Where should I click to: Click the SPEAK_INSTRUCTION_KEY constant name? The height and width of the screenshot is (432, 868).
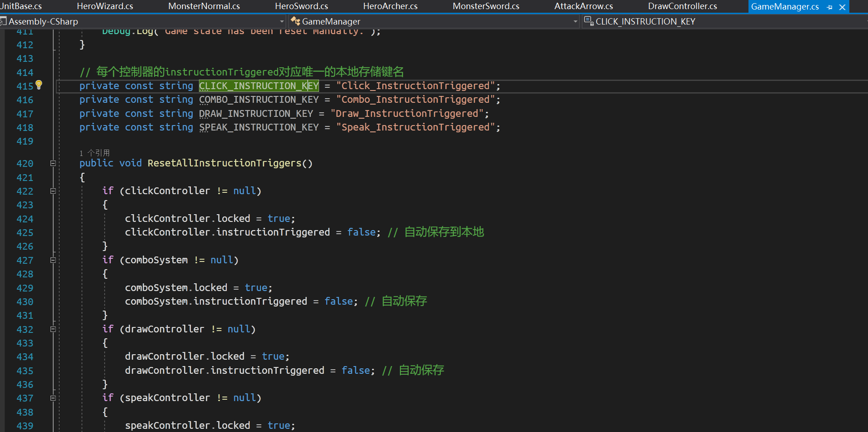[x=259, y=127]
